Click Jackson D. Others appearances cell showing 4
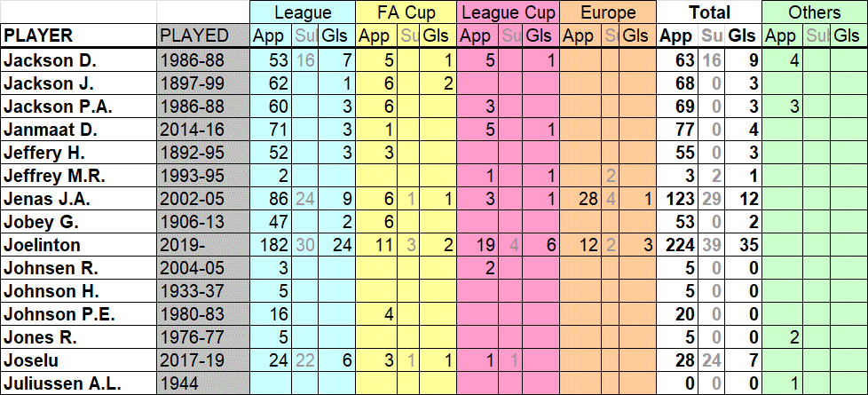The height and width of the screenshot is (395, 868). pyautogui.click(x=782, y=59)
